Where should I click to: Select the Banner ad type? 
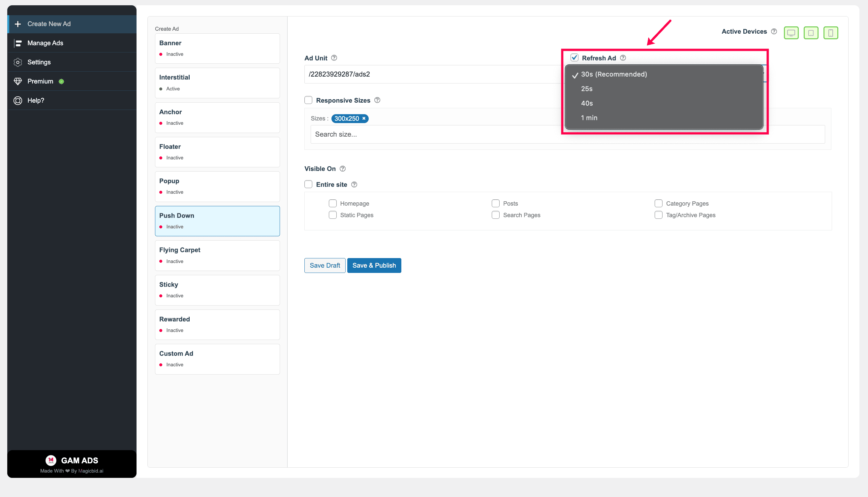coord(217,49)
